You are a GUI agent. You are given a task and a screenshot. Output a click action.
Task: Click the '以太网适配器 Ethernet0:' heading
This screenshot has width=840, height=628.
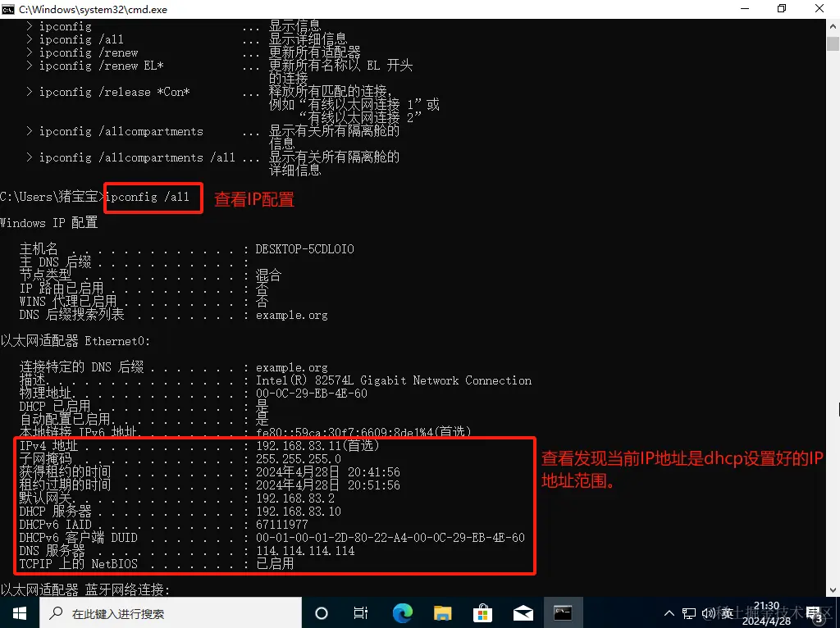pos(75,341)
